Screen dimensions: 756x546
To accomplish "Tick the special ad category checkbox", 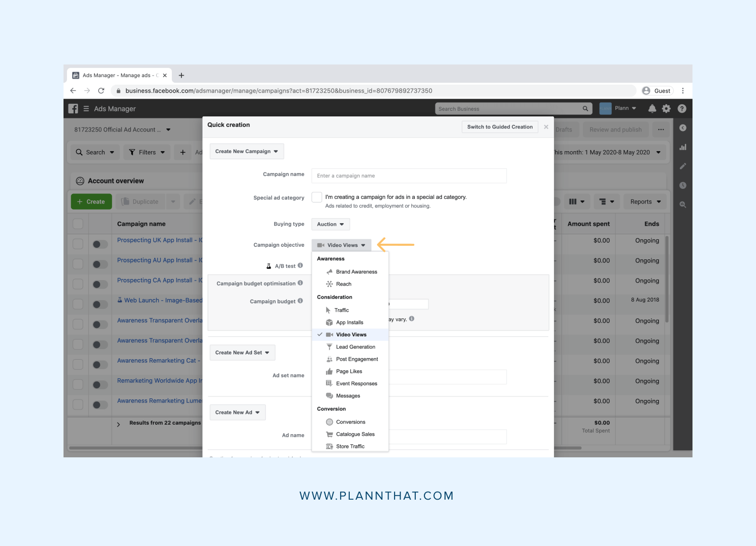I will pyautogui.click(x=317, y=197).
